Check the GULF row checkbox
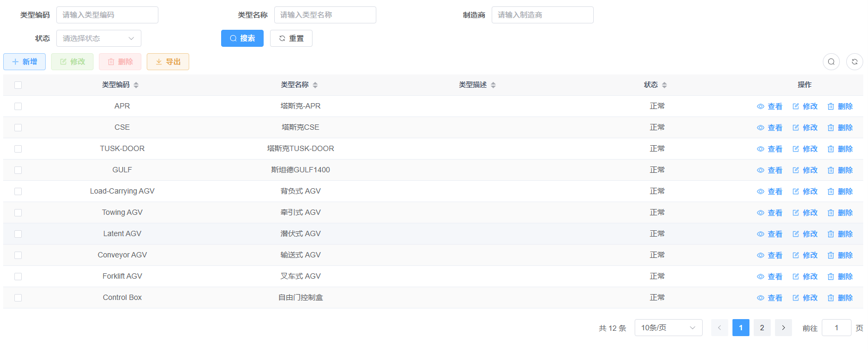 (x=18, y=170)
